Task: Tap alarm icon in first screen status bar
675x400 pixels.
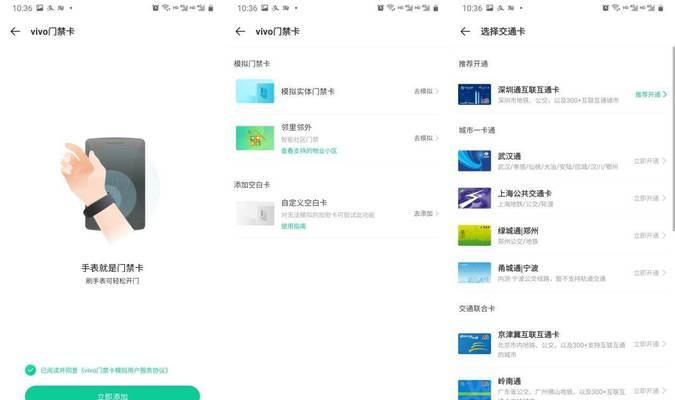Action: tap(155, 8)
